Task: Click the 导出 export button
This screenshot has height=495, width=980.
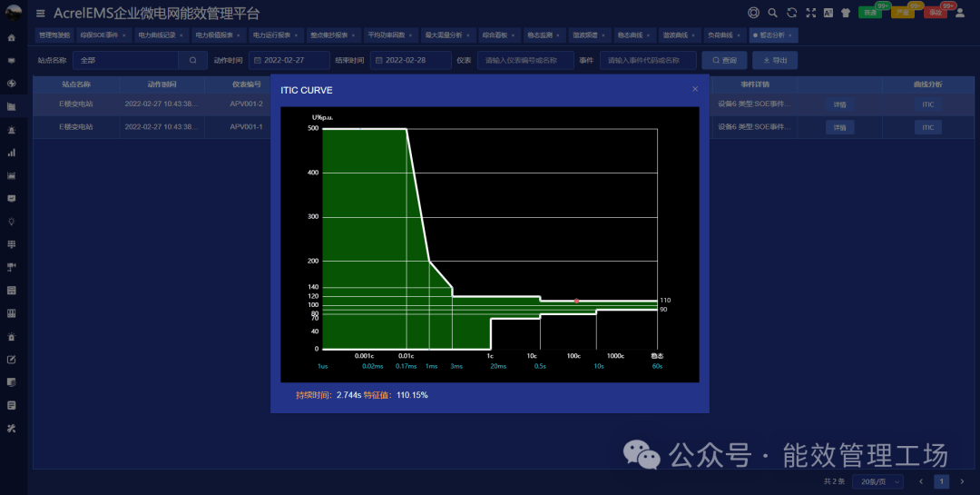Action: 775,61
